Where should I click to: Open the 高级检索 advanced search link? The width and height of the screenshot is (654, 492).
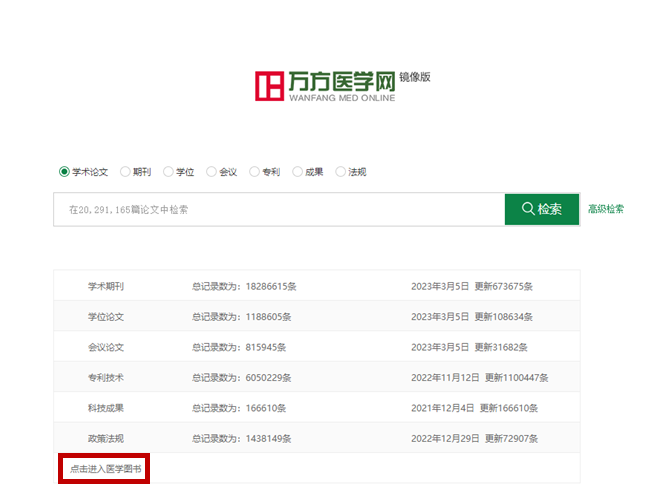[x=606, y=209]
